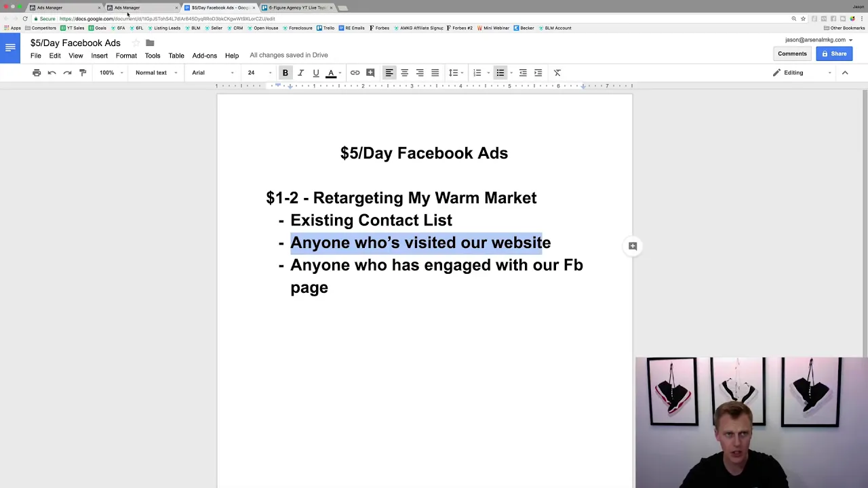
Task: Open the line spacing menu
Action: pos(456,73)
